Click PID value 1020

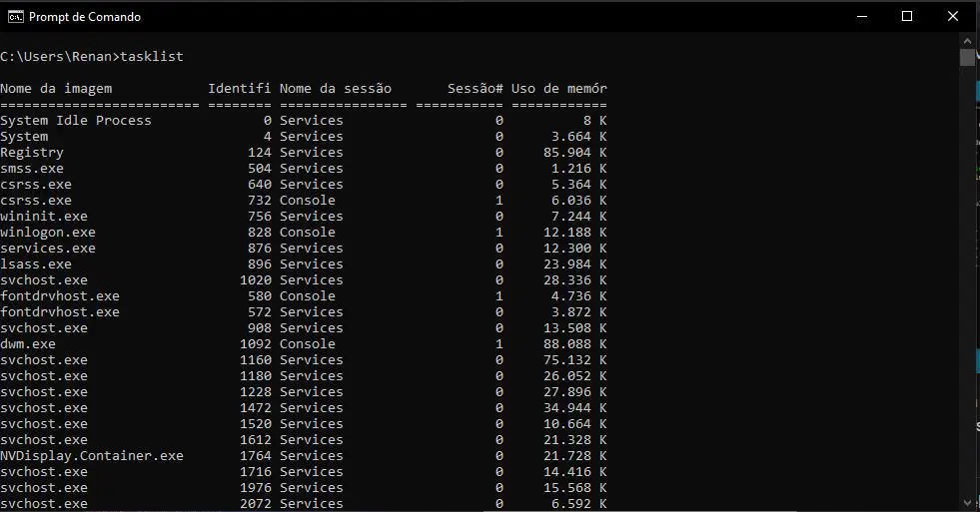pyautogui.click(x=256, y=280)
